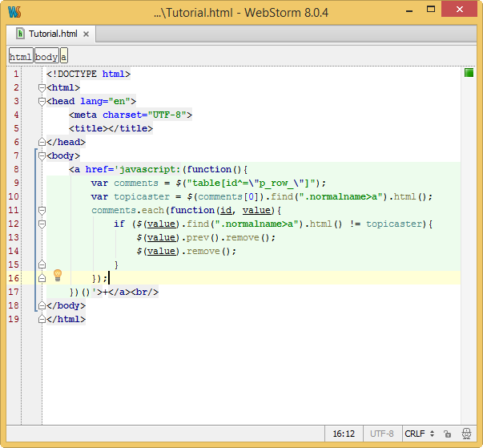Open the Hector inspection profile icon
Image resolution: width=483 pixels, height=448 pixels.
[467, 434]
